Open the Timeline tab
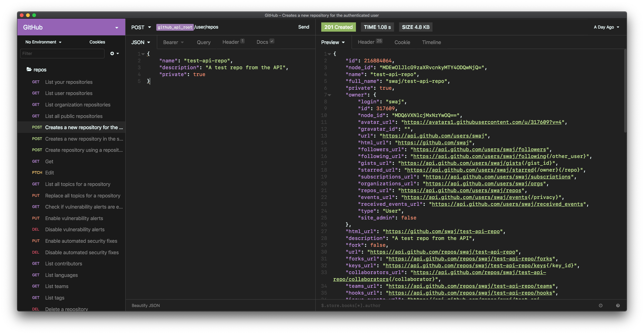 pyautogui.click(x=431, y=42)
